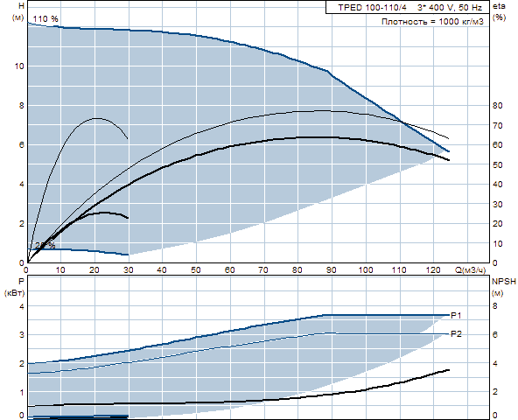Click tick value 40 on eta axis
Image resolution: width=518 pixels, height=420 pixels.
click(498, 185)
